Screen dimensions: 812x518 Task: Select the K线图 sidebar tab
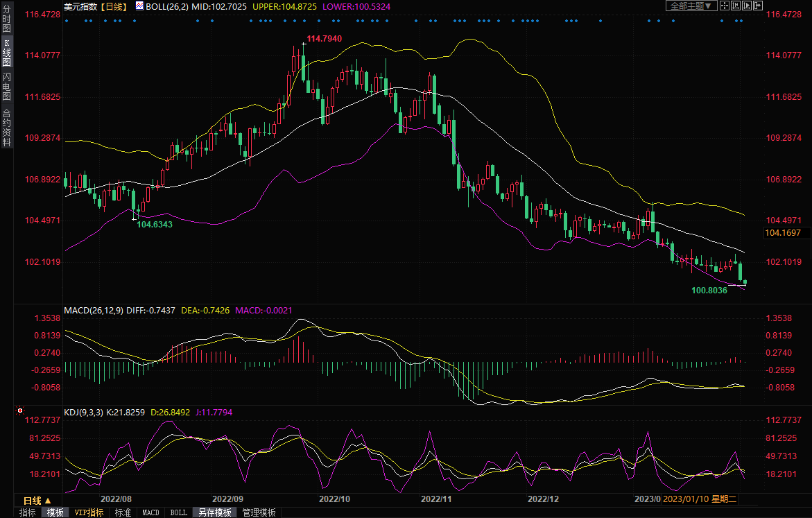pos(6,53)
